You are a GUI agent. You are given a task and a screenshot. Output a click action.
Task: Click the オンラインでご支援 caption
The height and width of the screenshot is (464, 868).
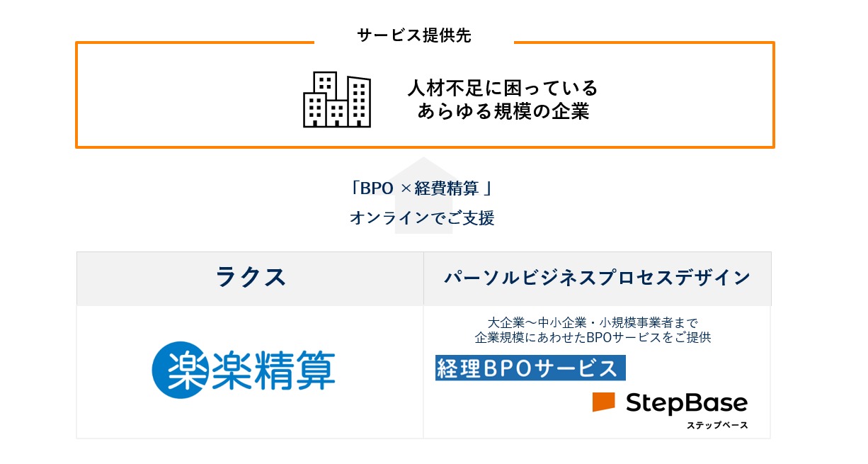(x=422, y=218)
